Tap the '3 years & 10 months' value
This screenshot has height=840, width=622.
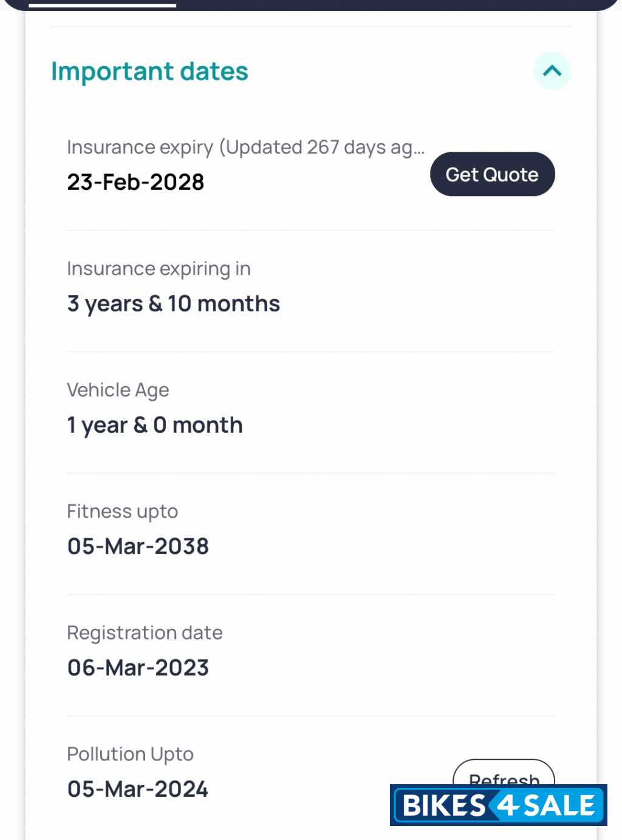coord(173,303)
